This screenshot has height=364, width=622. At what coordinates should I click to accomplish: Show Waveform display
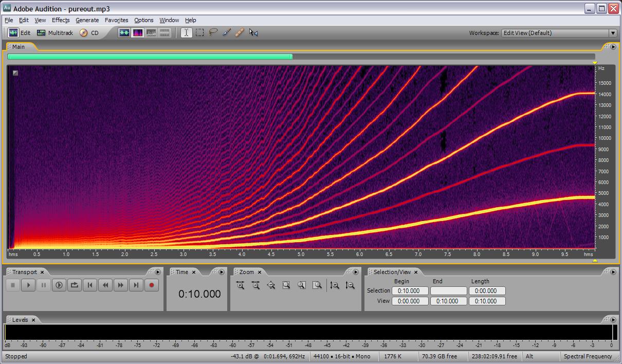(124, 33)
